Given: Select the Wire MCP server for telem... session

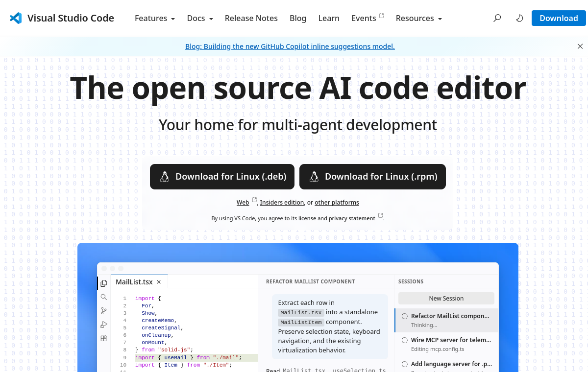Looking at the screenshot, I should pyautogui.click(x=446, y=344).
